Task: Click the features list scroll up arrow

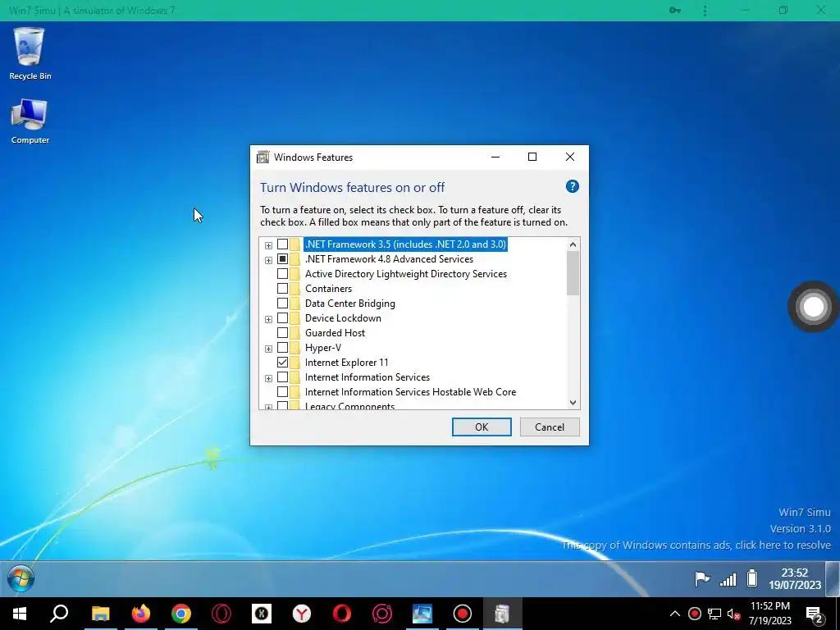Action: tap(573, 244)
